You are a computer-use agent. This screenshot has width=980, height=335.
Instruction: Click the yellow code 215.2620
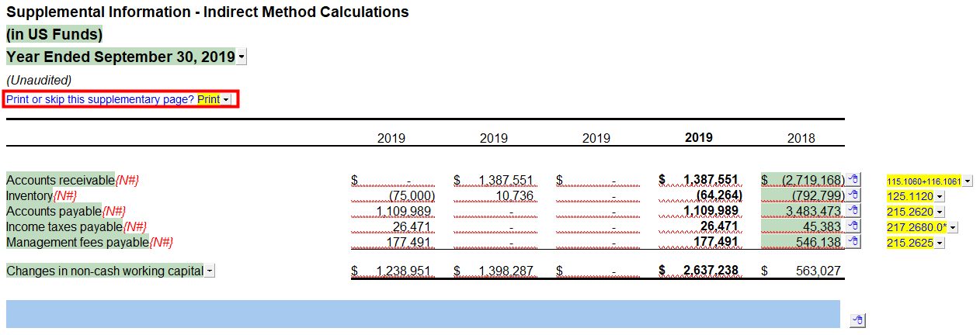pos(909,212)
